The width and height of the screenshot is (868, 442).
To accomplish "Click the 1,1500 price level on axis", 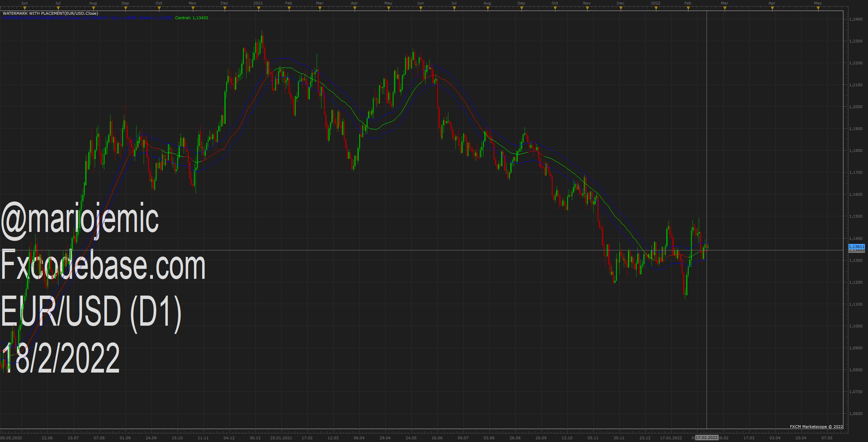I will (856, 216).
